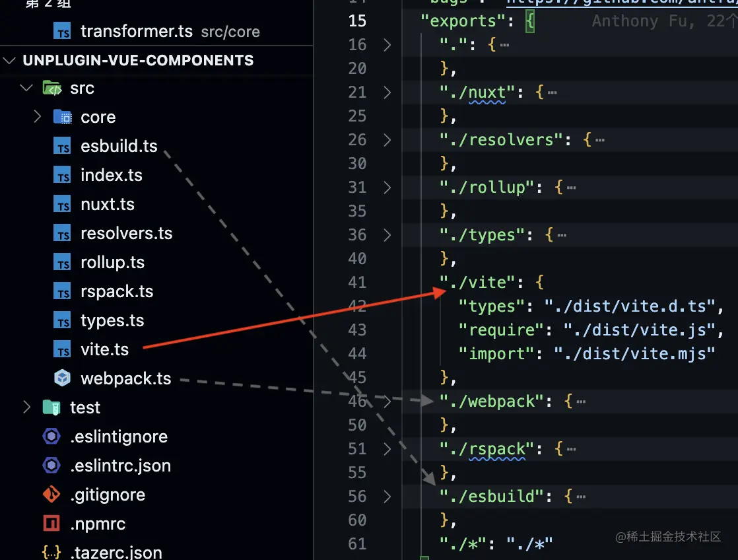Image resolution: width=738 pixels, height=560 pixels.
Task: Click the "./dist/vite.js" value
Action: pyautogui.click(x=640, y=330)
